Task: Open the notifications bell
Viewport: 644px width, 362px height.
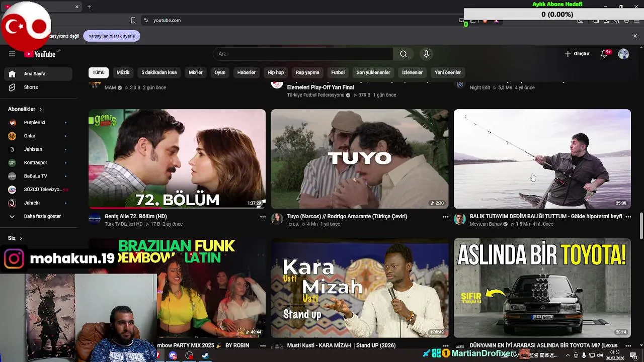Action: pyautogui.click(x=604, y=54)
